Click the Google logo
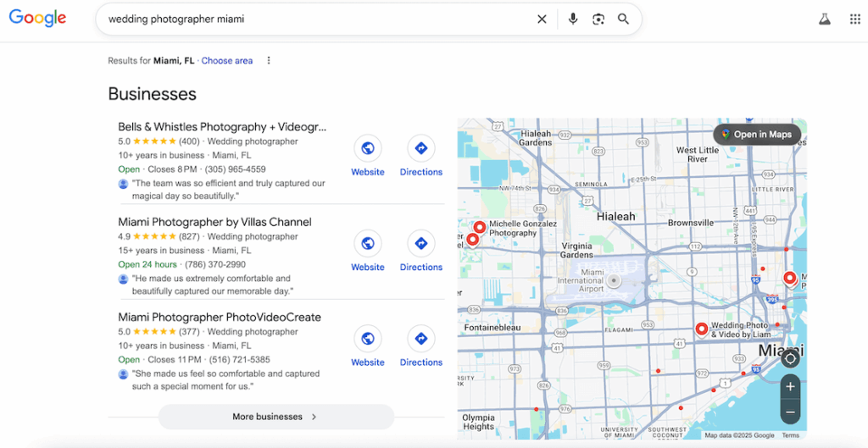Image resolution: width=868 pixels, height=448 pixels. tap(37, 19)
